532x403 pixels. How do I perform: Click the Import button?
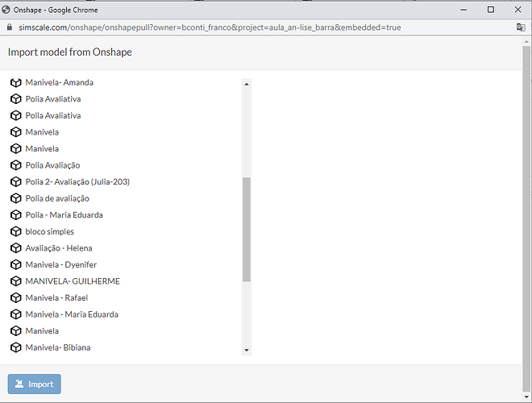35,384
